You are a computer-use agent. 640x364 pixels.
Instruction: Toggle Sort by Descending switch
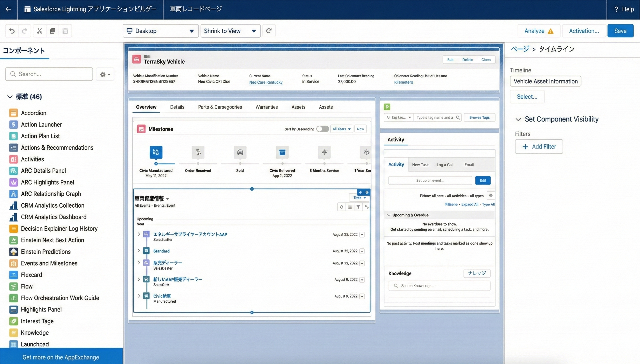click(x=322, y=129)
